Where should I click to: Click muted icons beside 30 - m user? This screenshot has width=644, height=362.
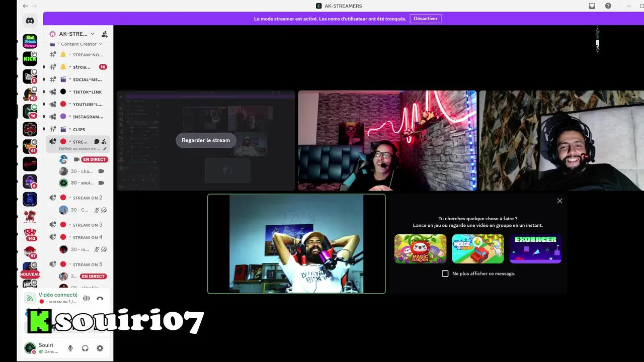pyautogui.click(x=100, y=249)
